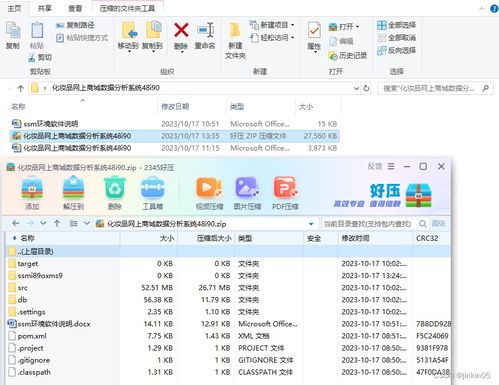
Task: Switch to the View ribbon tab
Action: (75, 8)
